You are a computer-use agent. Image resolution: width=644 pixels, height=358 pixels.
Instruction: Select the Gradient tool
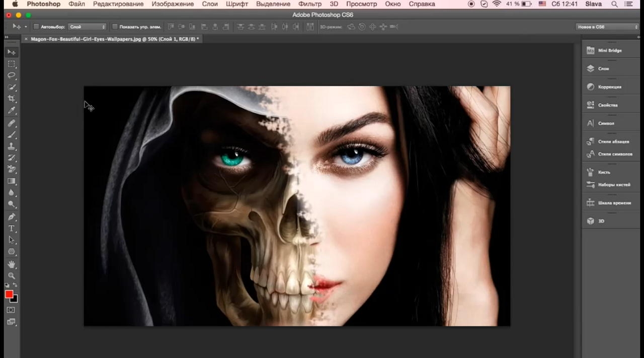pyautogui.click(x=11, y=181)
